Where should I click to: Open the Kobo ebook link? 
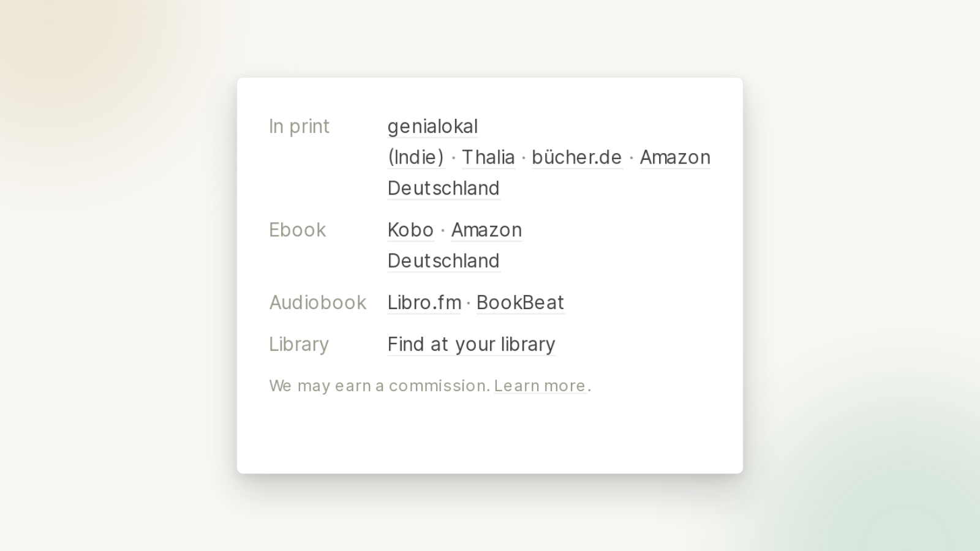pos(411,230)
